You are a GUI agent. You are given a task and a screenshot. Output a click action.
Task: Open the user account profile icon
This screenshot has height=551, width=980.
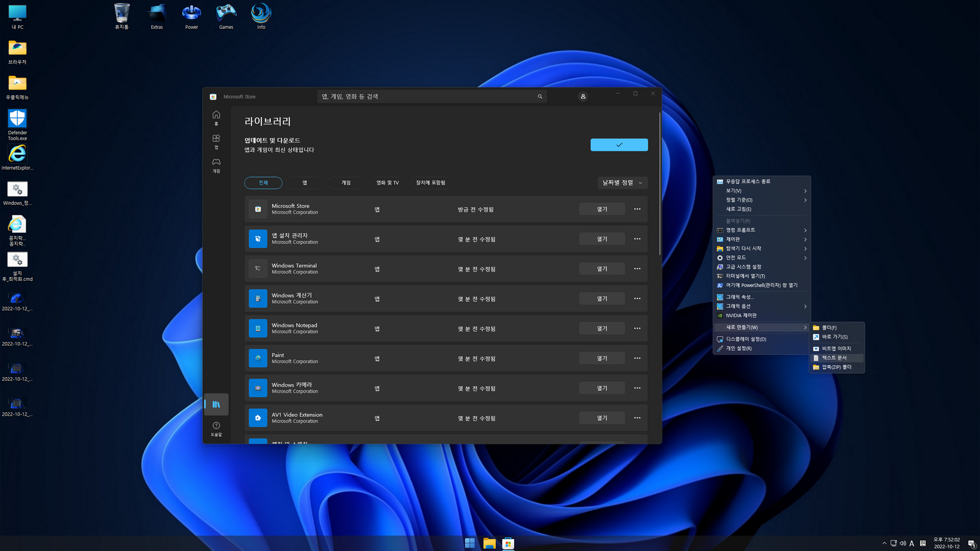pos(583,97)
